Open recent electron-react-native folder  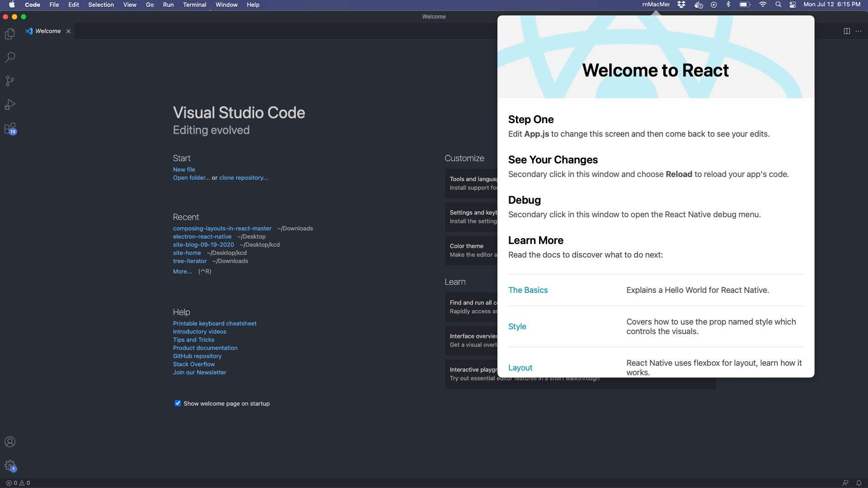(x=202, y=237)
